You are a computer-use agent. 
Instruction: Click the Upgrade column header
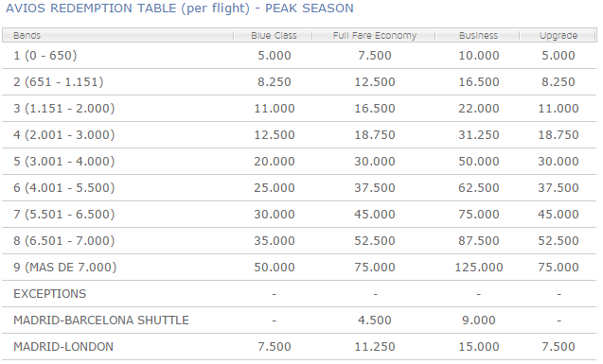click(558, 35)
